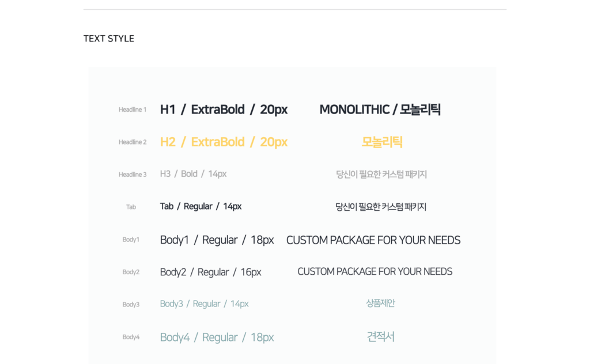Click the yellow '모놀리틱' sample
The image size is (590, 364).
pyautogui.click(x=382, y=142)
